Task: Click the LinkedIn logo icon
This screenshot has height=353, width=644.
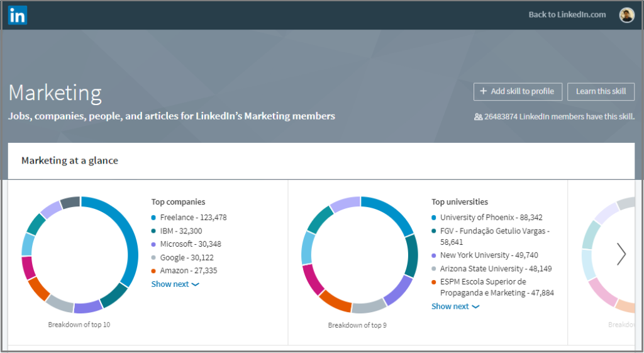Action: (x=17, y=15)
